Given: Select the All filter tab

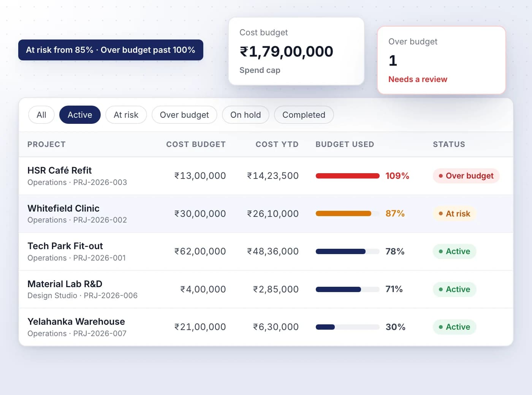Looking at the screenshot, I should tap(41, 115).
